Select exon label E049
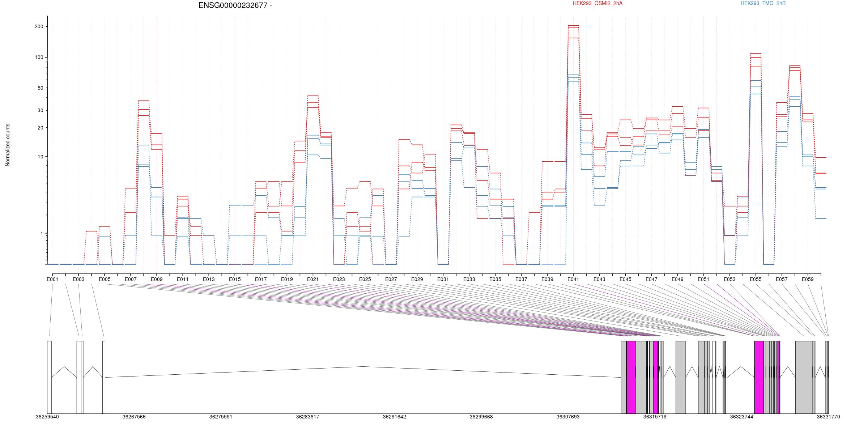Viewport: 868px width, 434px height. coord(677,279)
